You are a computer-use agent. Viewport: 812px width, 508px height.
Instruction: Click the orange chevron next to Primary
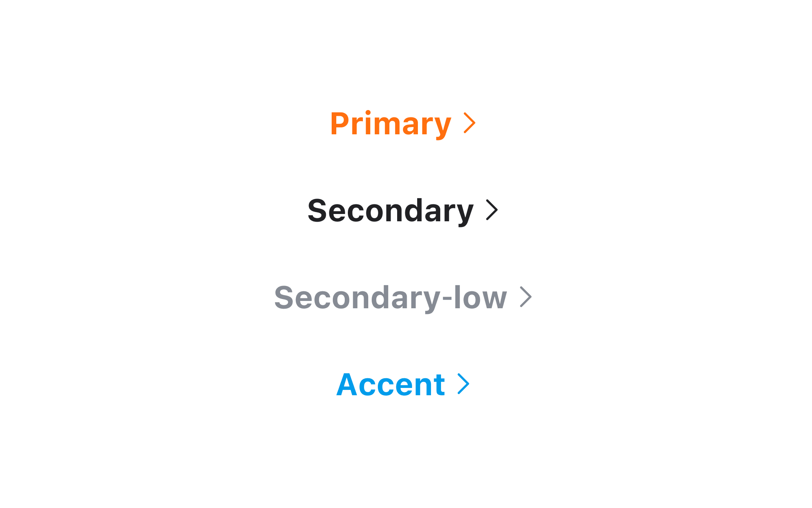(x=470, y=123)
